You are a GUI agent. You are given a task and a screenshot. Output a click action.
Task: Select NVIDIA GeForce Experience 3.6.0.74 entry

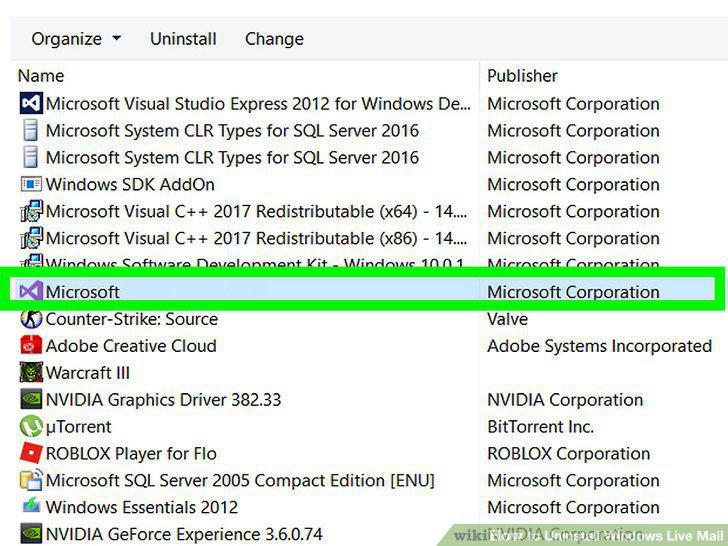(x=184, y=534)
